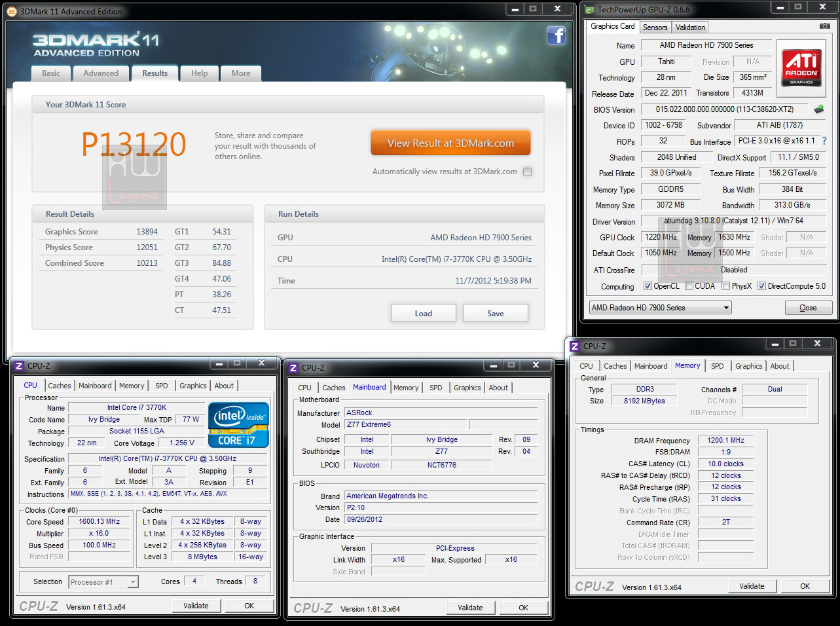
Task: Click the CPU-Z icon in the Mainboard window
Action: tap(293, 368)
